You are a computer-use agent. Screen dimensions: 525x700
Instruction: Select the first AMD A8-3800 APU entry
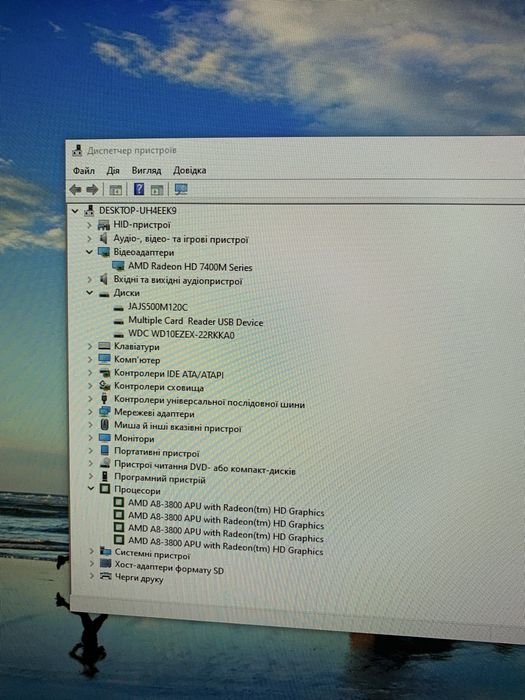point(226,507)
